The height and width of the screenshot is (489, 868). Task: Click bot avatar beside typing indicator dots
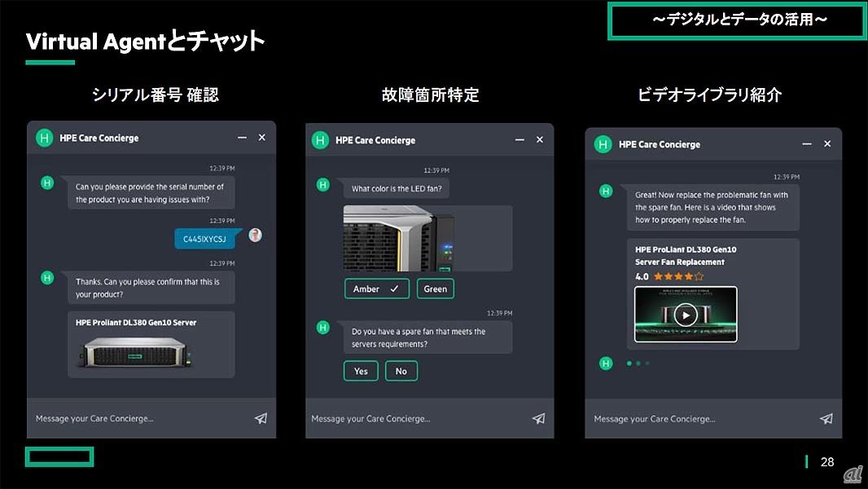click(606, 363)
